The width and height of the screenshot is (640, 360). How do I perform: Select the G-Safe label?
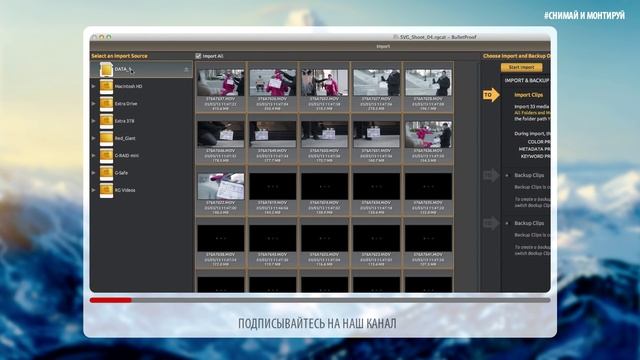(x=121, y=173)
